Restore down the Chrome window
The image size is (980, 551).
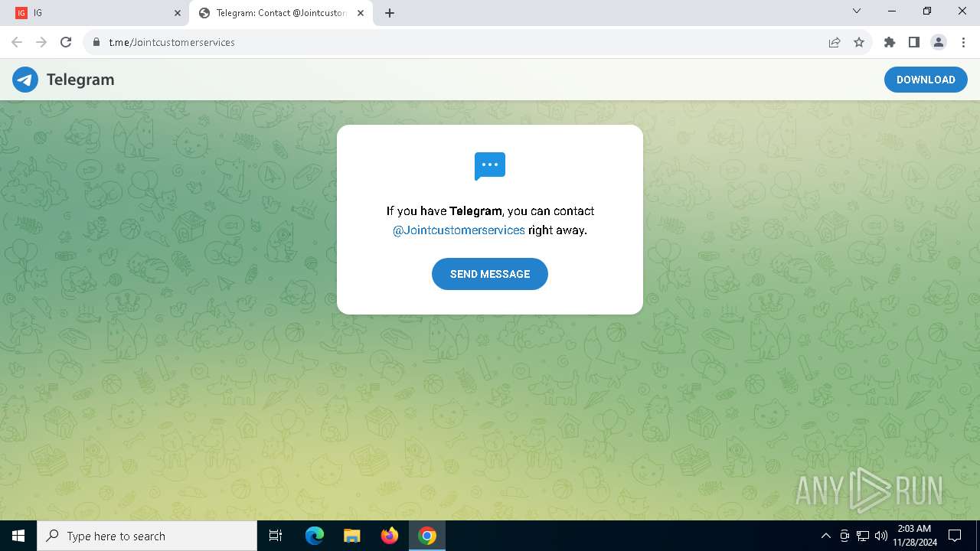tap(927, 11)
